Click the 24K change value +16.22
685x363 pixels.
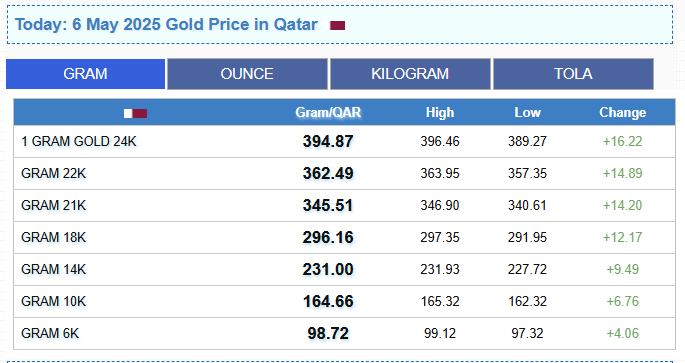coord(623,142)
